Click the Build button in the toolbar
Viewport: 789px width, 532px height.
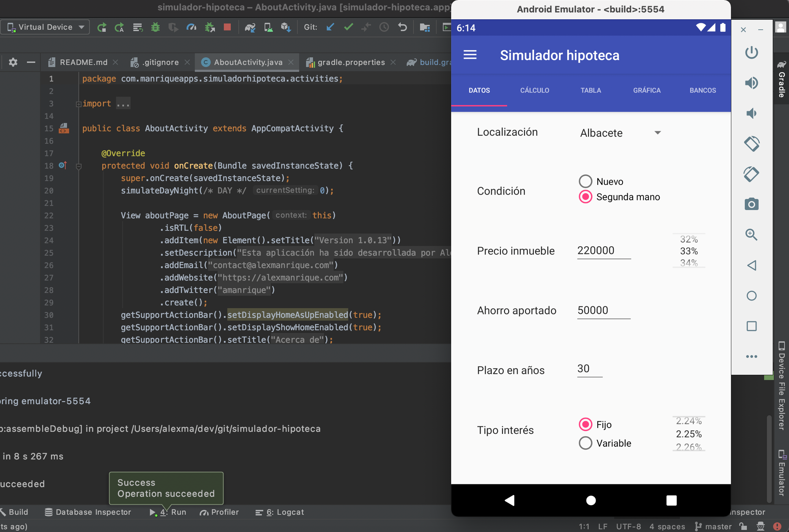(21, 512)
